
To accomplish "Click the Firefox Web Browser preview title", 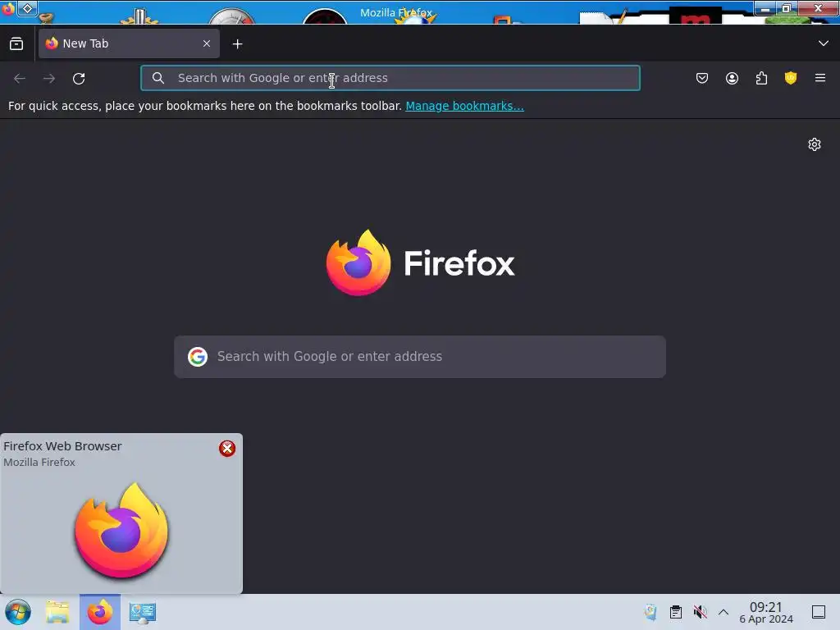I will coord(62,446).
